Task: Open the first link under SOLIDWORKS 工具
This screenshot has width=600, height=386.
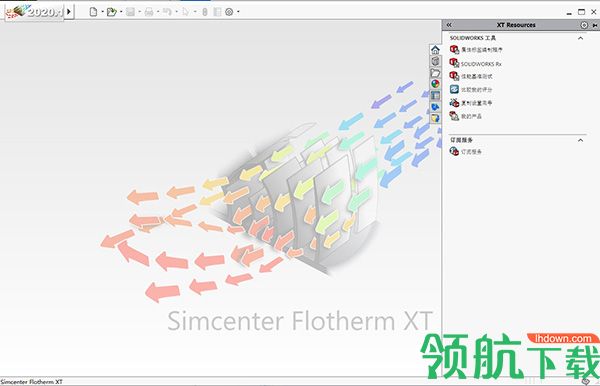Action: [482, 50]
